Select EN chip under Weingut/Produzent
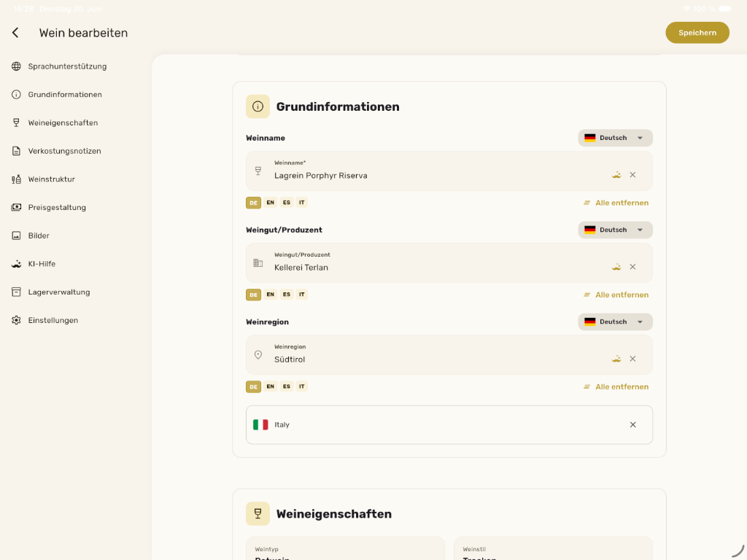747x560 pixels. 271,295
